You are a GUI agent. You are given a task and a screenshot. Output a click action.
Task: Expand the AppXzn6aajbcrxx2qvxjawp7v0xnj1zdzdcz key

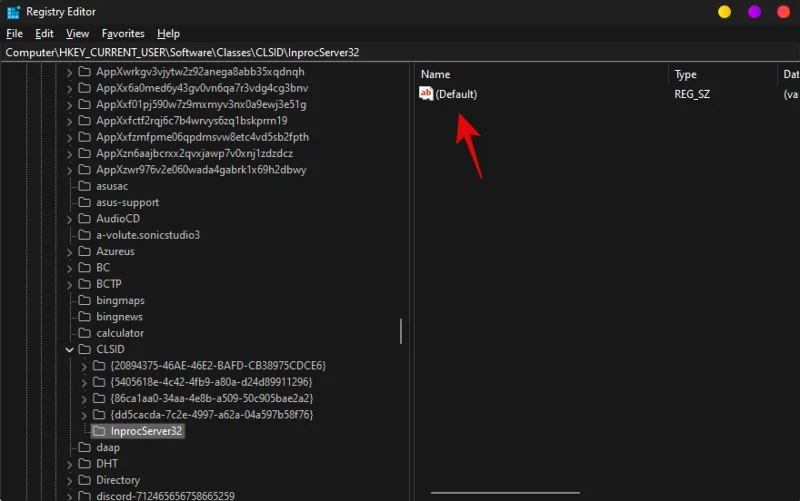69,154
